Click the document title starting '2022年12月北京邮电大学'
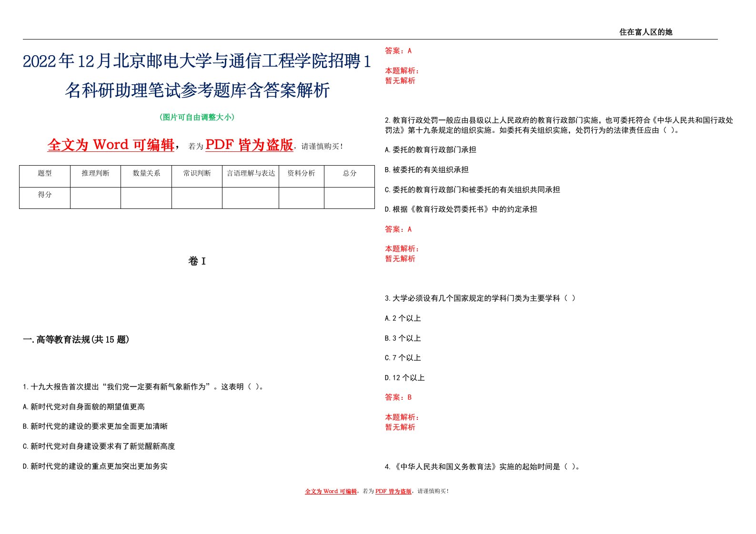Image resolution: width=756 pixels, height=534 pixels. (x=197, y=76)
